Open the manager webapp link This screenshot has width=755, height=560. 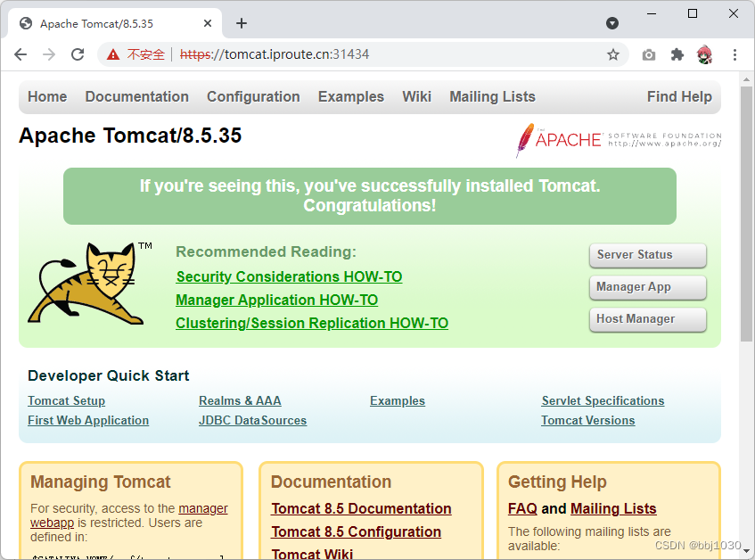pyautogui.click(x=202, y=508)
